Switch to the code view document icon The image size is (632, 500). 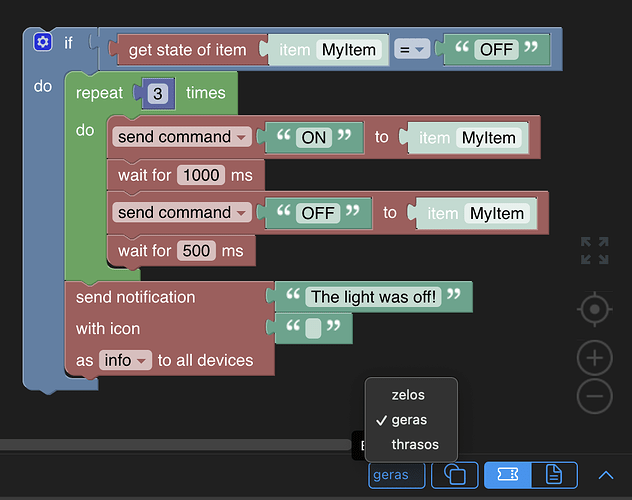pyautogui.click(x=554, y=475)
